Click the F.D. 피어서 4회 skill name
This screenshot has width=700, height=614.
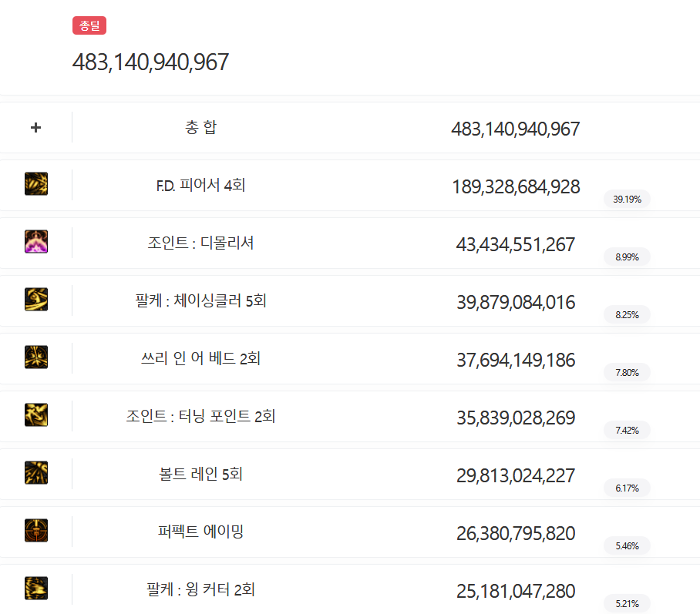pyautogui.click(x=200, y=185)
